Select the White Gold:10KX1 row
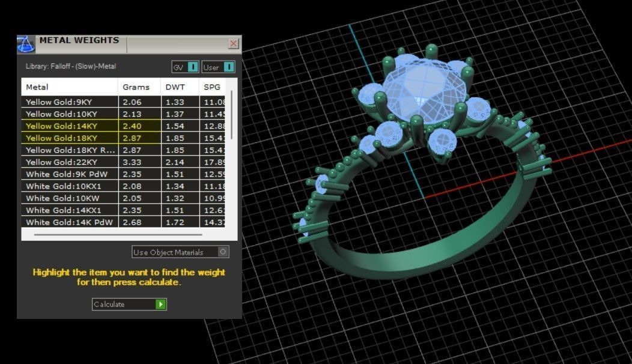The width and height of the screenshot is (632, 364). (123, 186)
